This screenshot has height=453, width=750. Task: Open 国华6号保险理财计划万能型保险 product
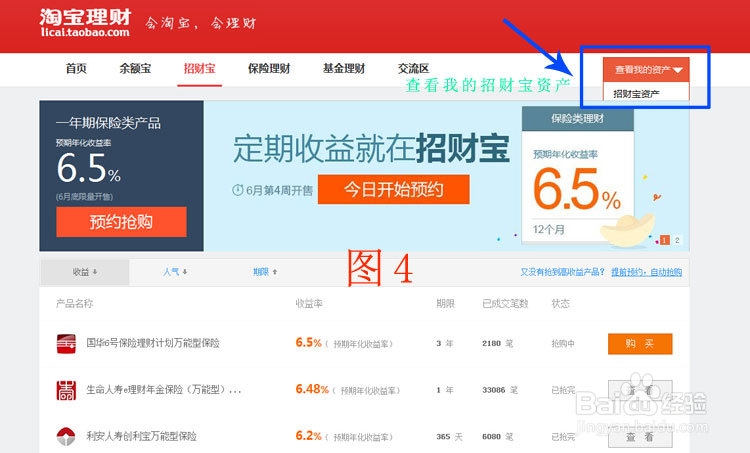153,343
